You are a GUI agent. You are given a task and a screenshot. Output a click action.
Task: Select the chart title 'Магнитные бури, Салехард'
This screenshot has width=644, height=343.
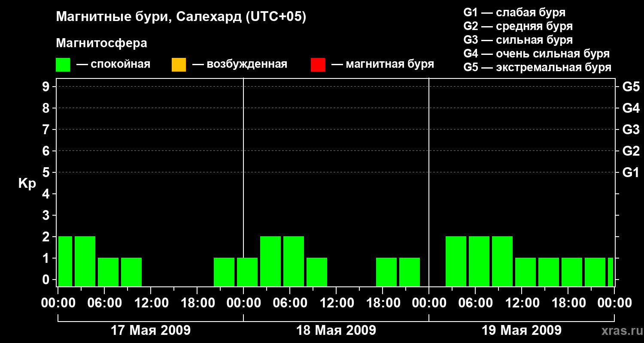coord(181,17)
